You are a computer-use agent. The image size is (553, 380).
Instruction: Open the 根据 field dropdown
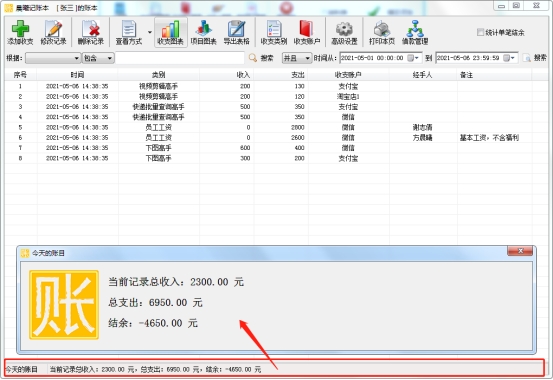53,58
